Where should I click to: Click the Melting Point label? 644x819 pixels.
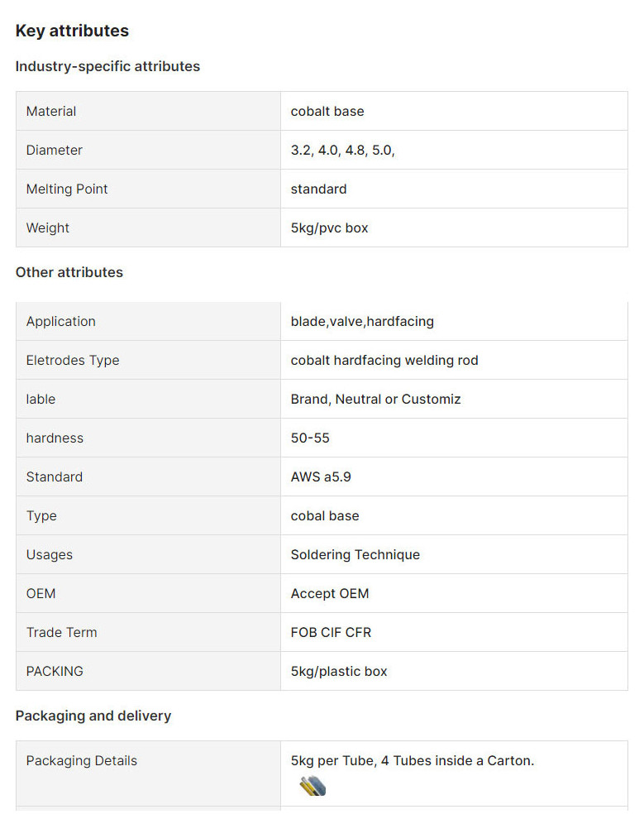pos(67,189)
